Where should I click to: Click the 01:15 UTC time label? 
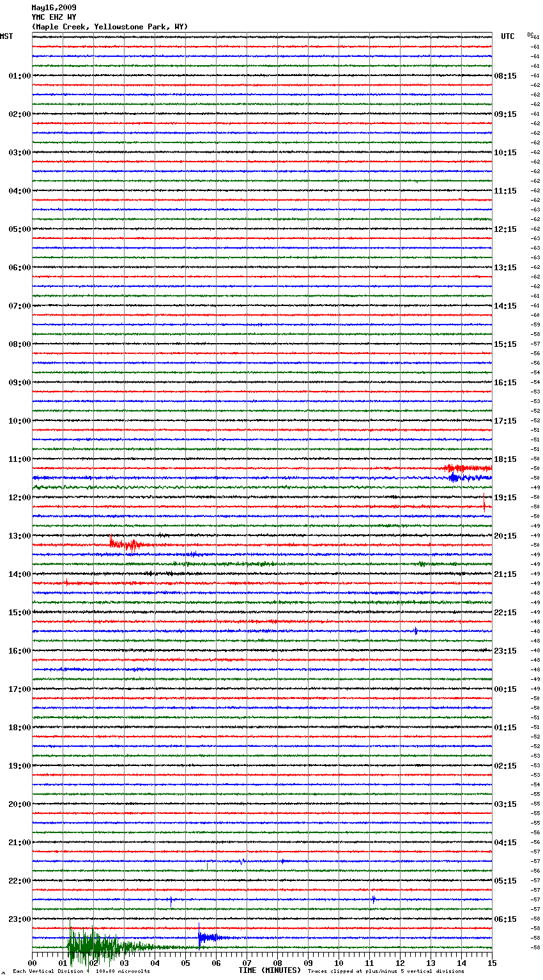click(x=505, y=728)
